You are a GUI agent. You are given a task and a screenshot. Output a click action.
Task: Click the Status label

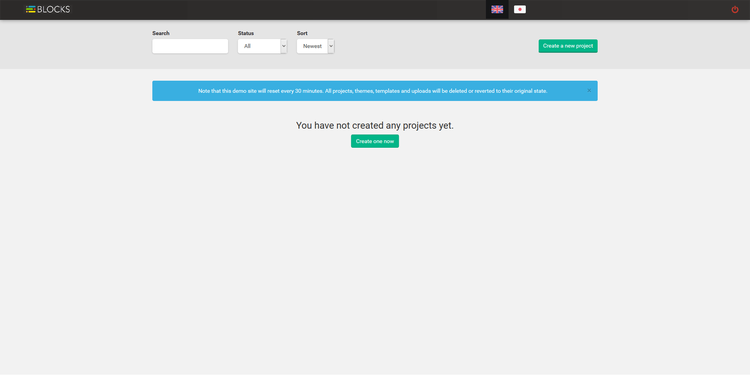[x=246, y=33]
